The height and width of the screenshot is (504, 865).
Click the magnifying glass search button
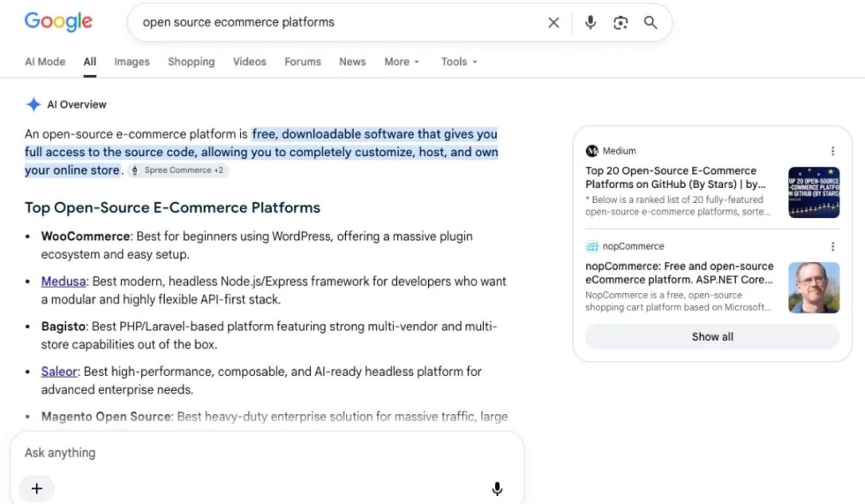click(651, 23)
